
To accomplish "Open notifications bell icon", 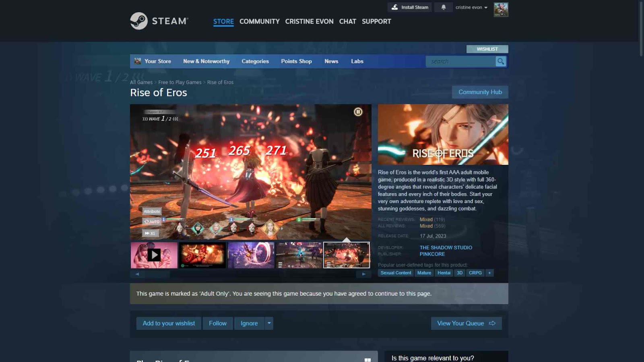I will click(x=444, y=7).
